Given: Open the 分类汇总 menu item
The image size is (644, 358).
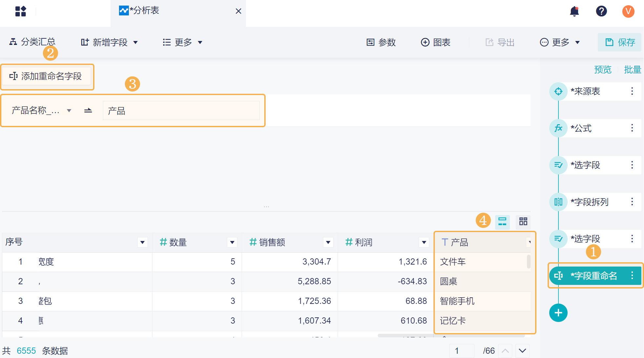Looking at the screenshot, I should (32, 42).
